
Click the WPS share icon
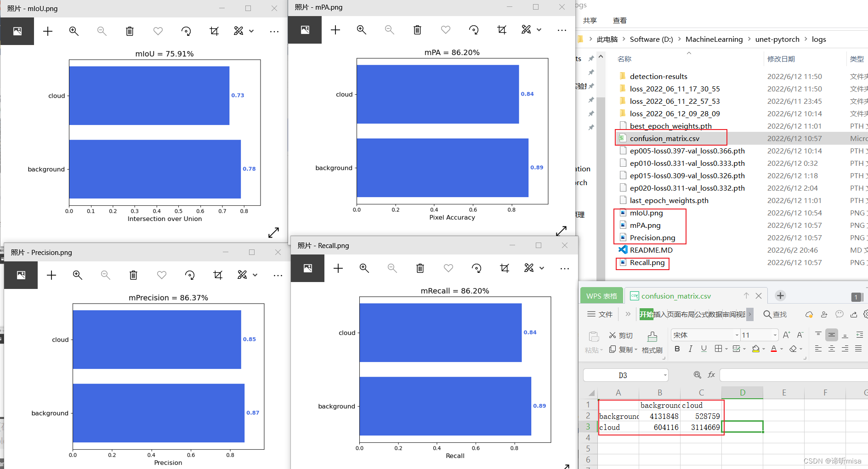coord(854,315)
